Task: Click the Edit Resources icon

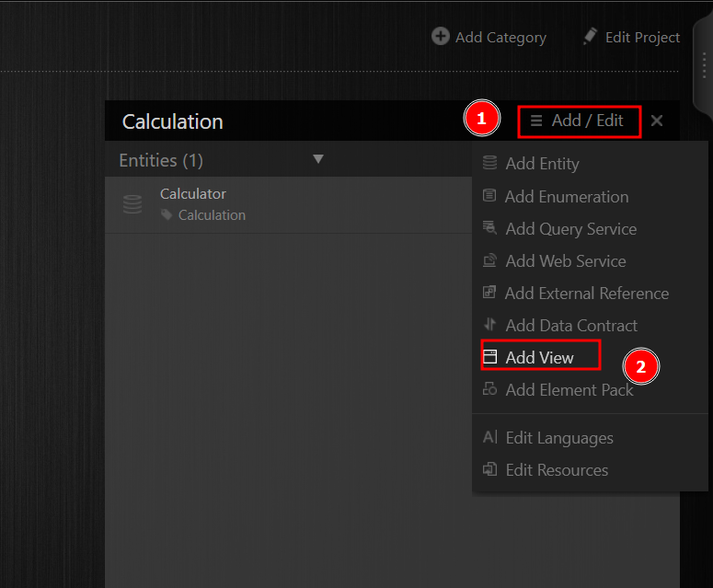Action: click(489, 469)
